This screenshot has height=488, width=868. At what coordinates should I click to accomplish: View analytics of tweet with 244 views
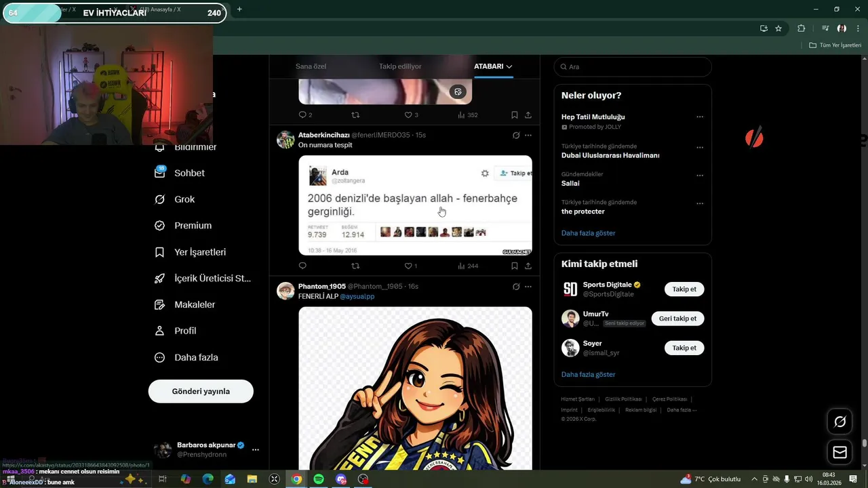(x=468, y=266)
